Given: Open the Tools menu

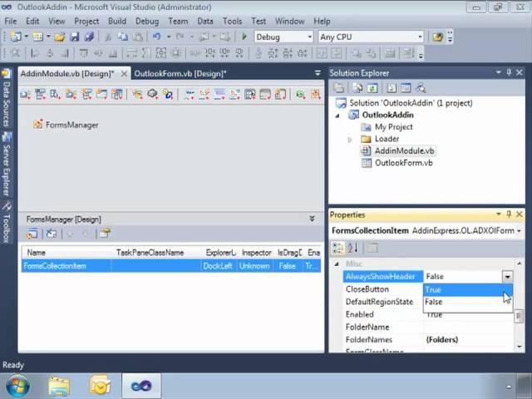Looking at the screenshot, I should point(233,22).
